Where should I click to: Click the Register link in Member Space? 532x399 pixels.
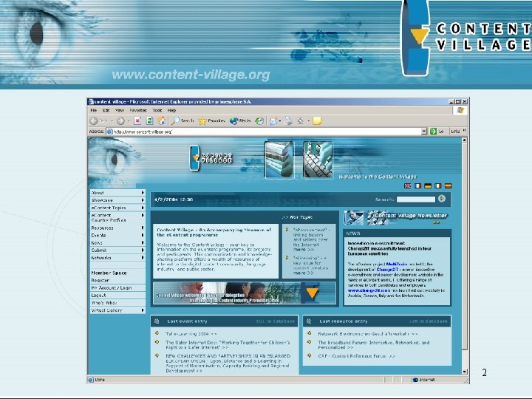(100, 280)
